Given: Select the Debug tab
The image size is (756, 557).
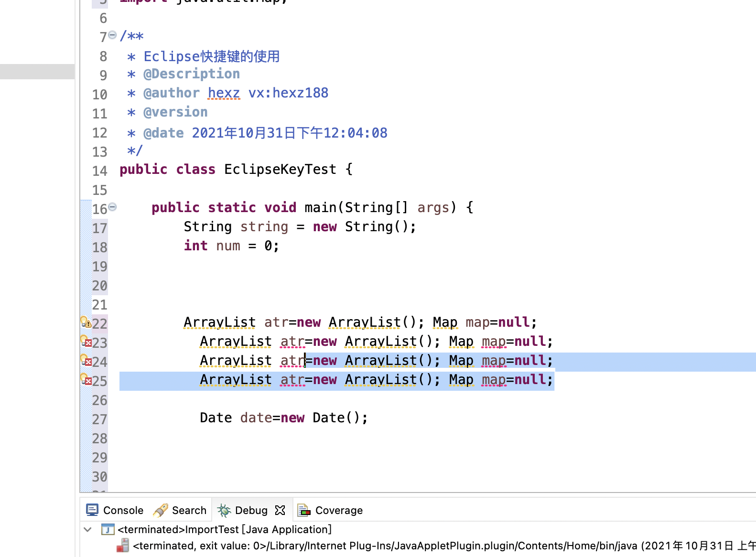Looking at the screenshot, I should (x=243, y=510).
